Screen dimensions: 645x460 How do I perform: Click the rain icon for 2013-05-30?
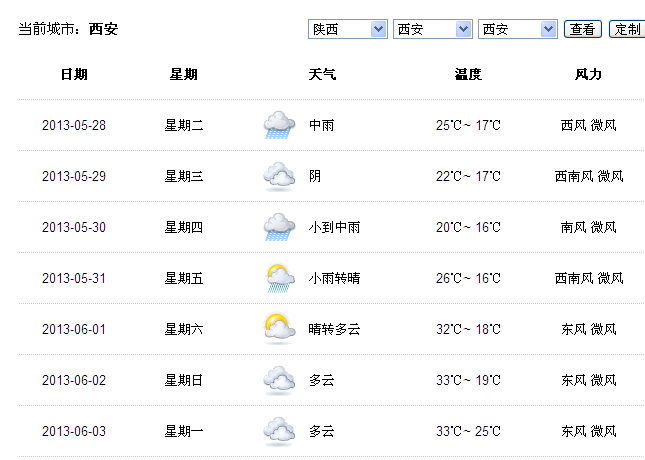[x=279, y=227]
